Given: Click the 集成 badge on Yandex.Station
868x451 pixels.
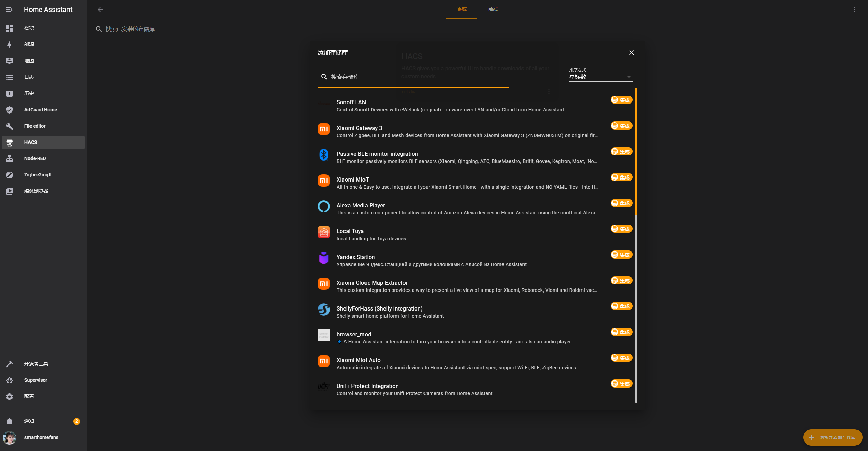Looking at the screenshot, I should (x=622, y=255).
